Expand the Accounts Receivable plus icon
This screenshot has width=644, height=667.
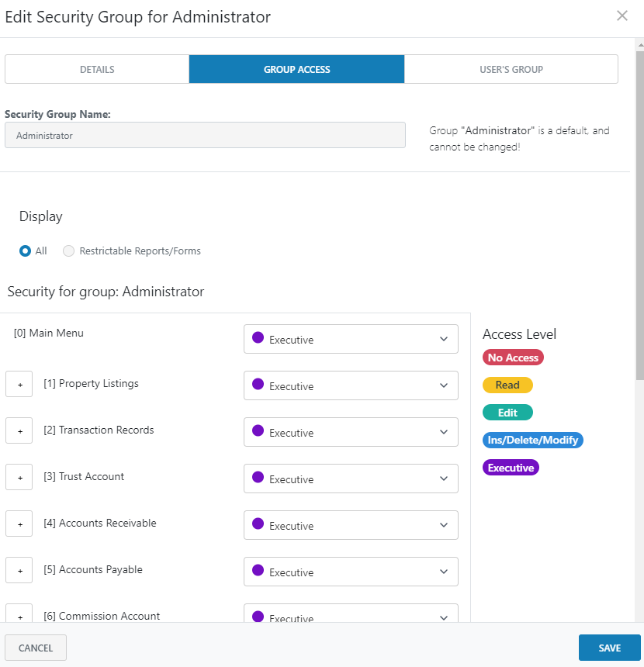(19, 524)
